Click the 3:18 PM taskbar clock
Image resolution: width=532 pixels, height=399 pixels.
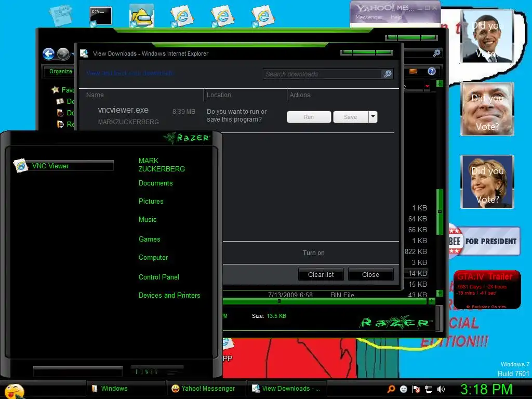[486, 389]
